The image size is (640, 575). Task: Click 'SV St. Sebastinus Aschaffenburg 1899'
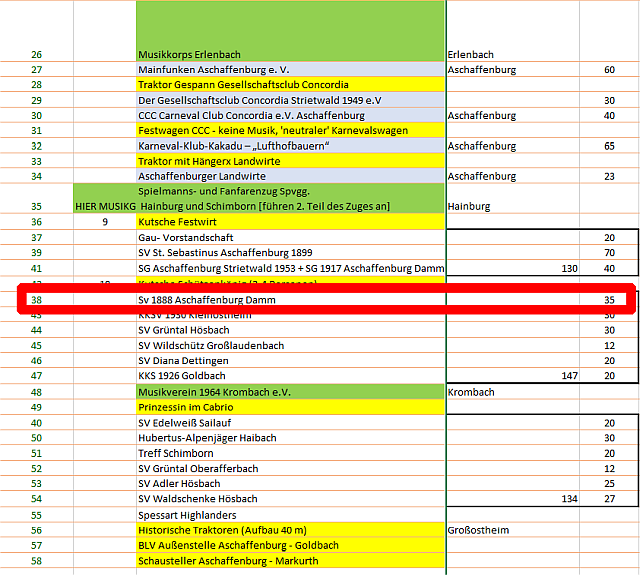click(x=290, y=253)
